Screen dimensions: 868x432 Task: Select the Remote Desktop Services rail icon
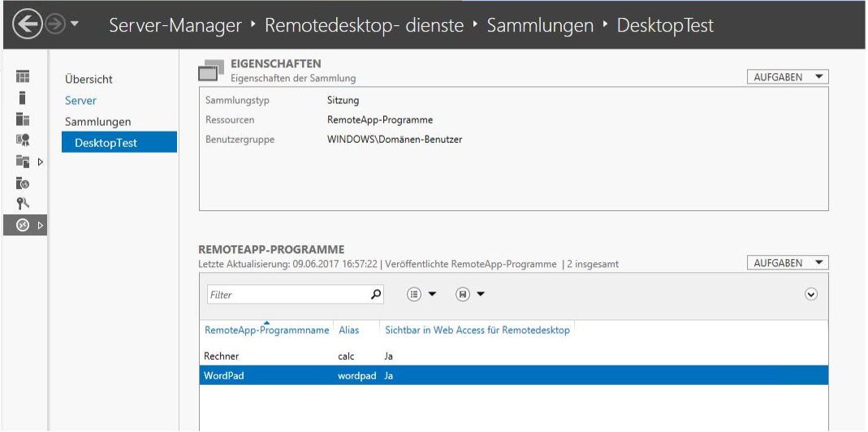pos(24,226)
